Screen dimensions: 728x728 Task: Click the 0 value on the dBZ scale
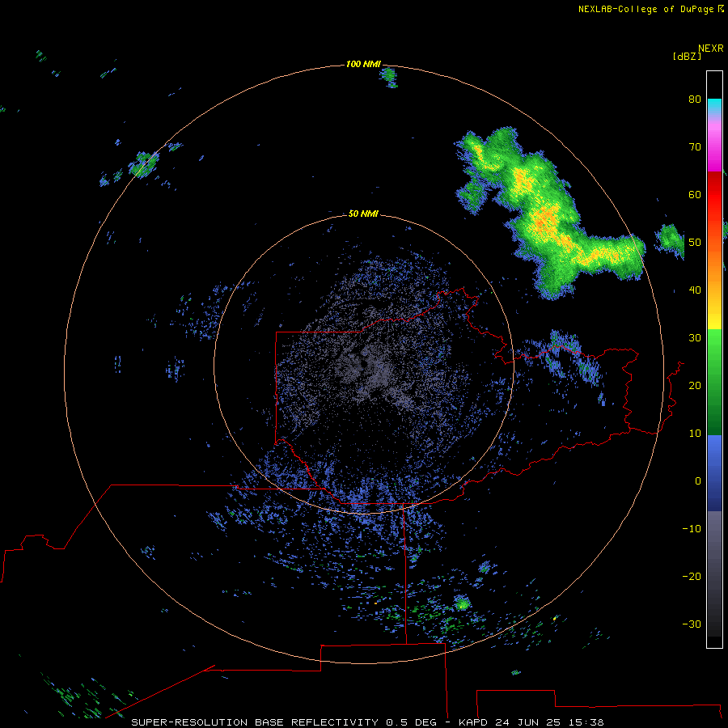(698, 481)
